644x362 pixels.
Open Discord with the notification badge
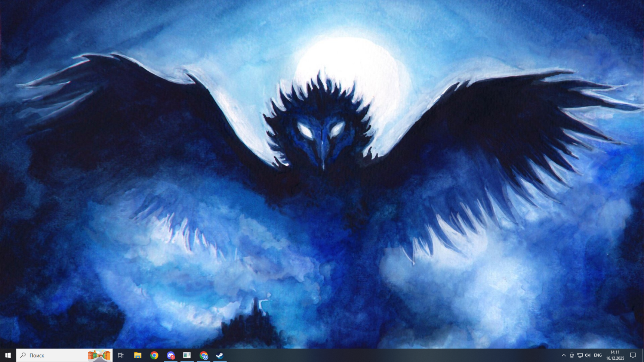(x=170, y=355)
